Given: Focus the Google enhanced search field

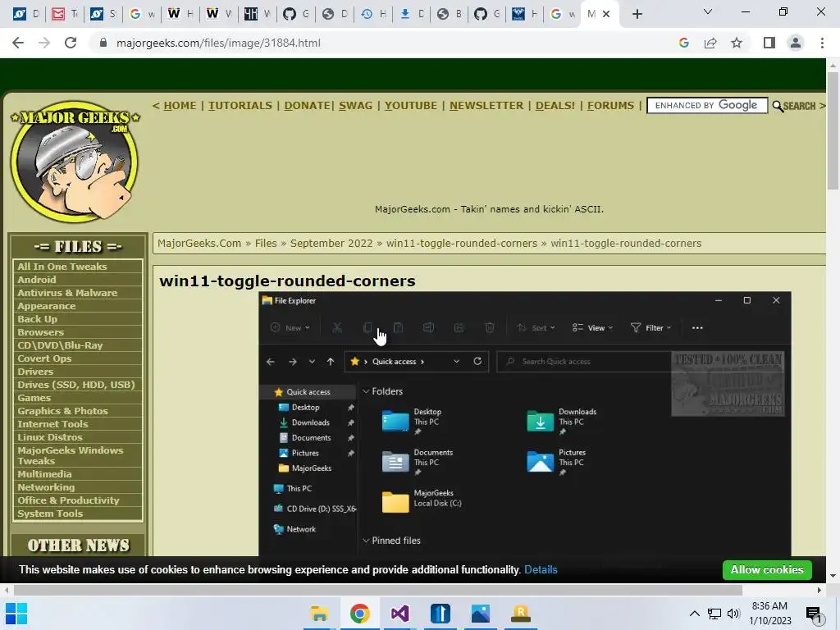Looking at the screenshot, I should tap(707, 106).
